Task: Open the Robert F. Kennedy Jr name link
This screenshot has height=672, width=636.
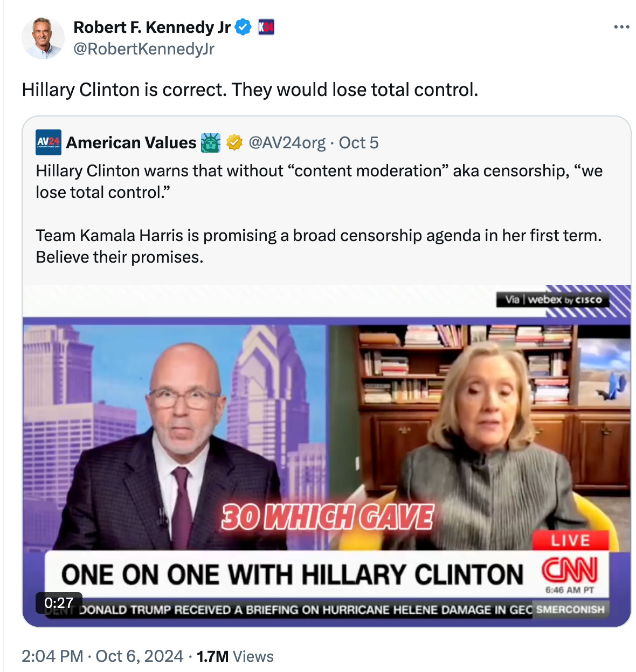Action: click(x=152, y=27)
